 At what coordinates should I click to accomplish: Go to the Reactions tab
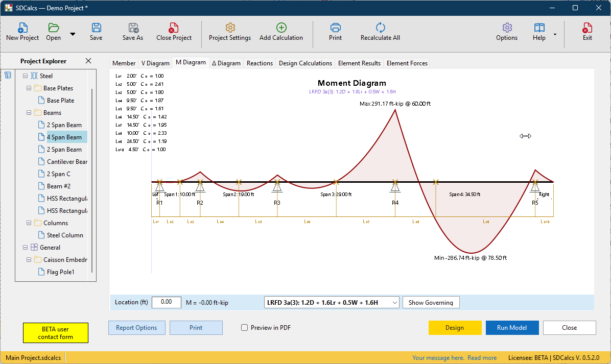click(x=260, y=63)
